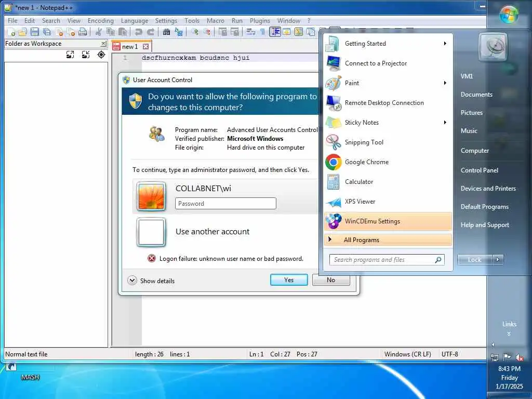The width and height of the screenshot is (532, 399).
Task: Locate current file in Folder as Workspace
Action: 101,55
